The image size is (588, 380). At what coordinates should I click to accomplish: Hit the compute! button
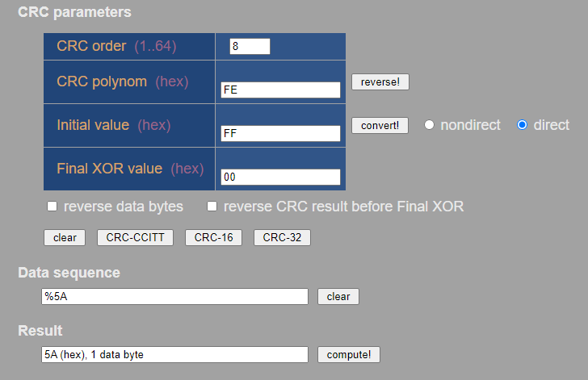[x=349, y=355]
